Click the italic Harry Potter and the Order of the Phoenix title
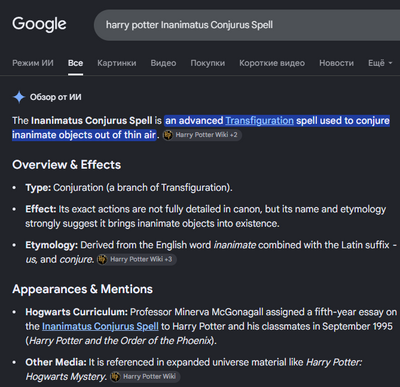This screenshot has height=387, width=400. [x=120, y=341]
